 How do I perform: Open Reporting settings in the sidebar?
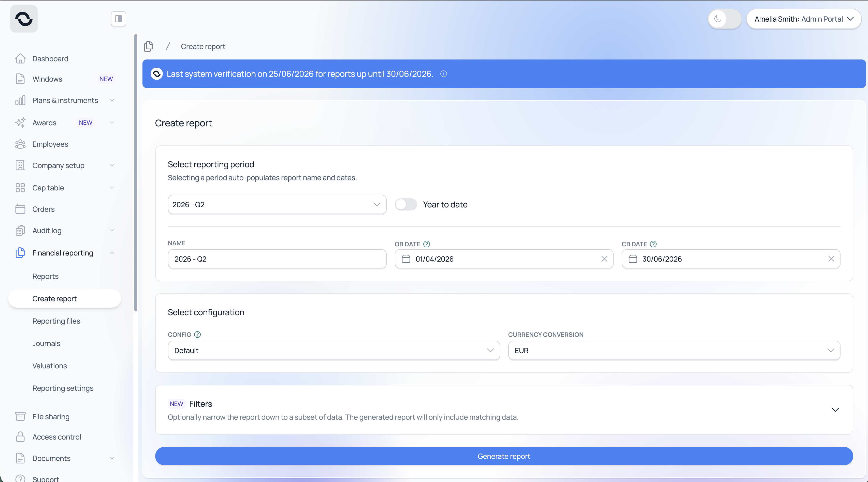click(63, 388)
